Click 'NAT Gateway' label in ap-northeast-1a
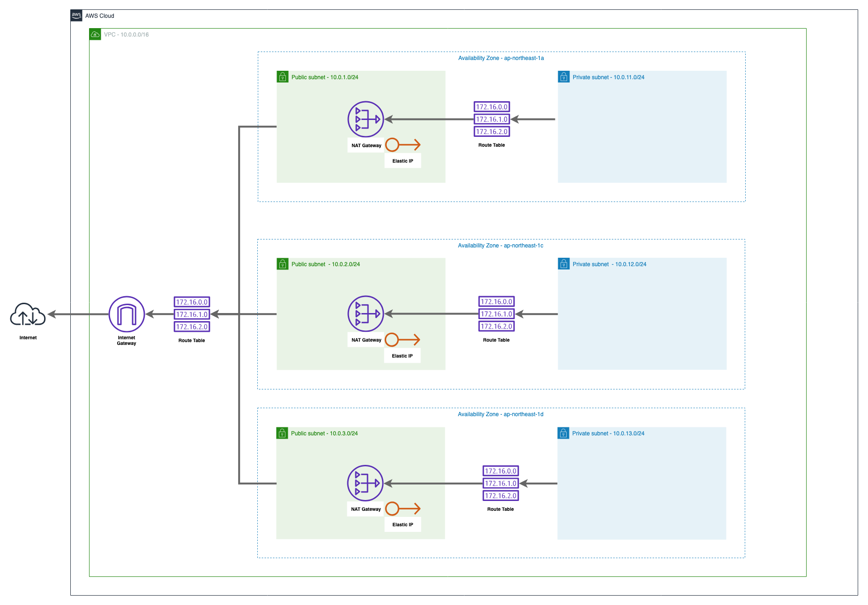Viewport: 868px width, 605px height. click(x=367, y=146)
